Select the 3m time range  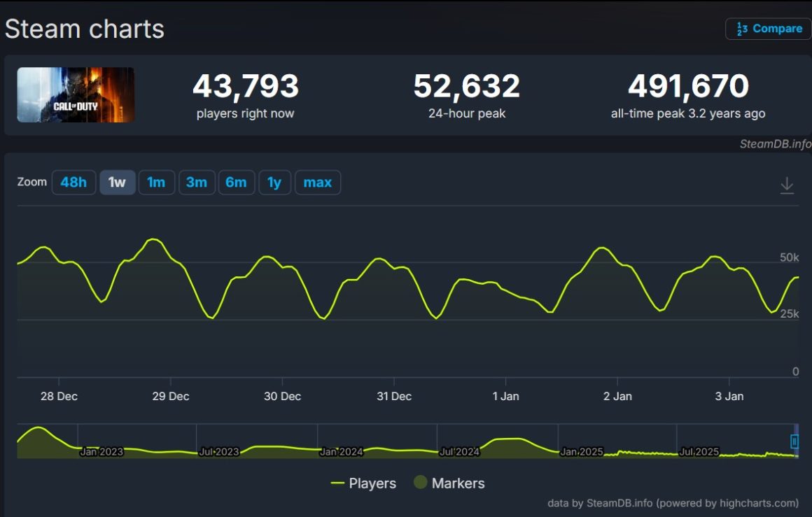coord(197,182)
